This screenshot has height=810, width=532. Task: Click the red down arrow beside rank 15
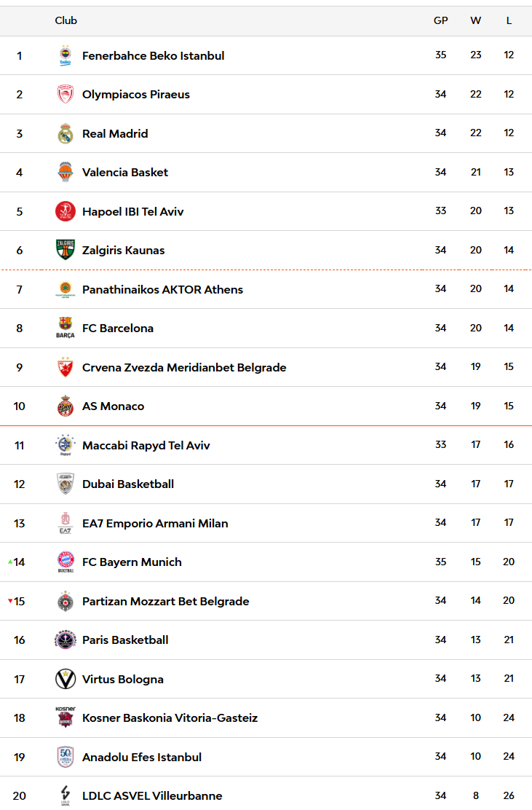pos(10,601)
